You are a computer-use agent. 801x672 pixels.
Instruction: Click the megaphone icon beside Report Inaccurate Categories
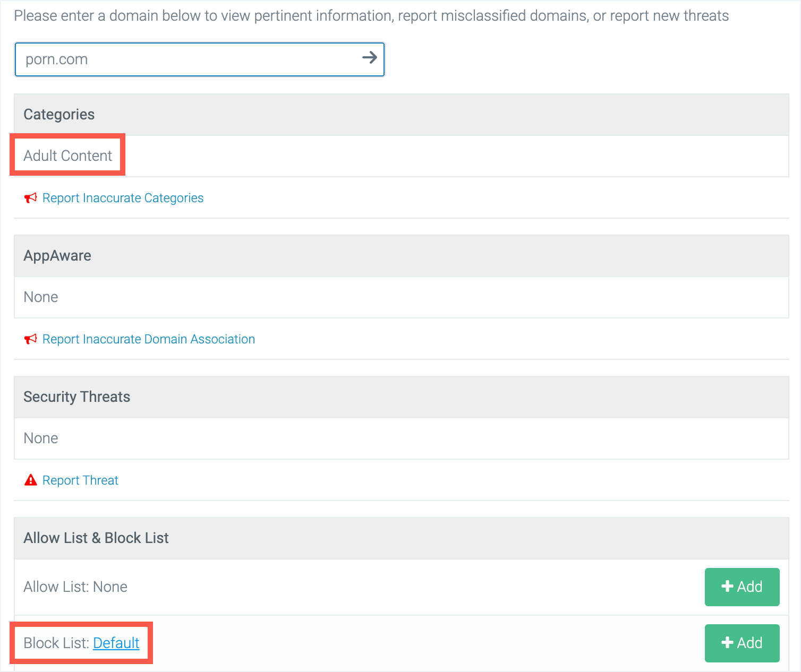pos(31,198)
